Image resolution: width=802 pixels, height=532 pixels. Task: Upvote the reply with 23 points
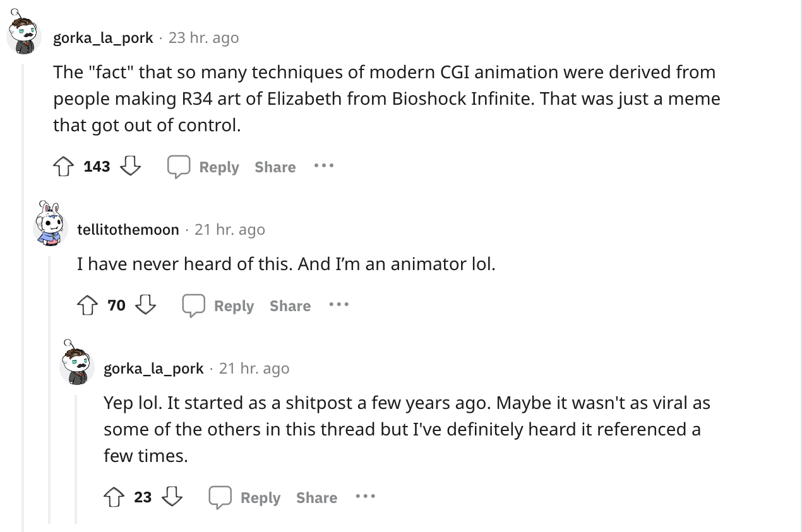pyautogui.click(x=114, y=497)
